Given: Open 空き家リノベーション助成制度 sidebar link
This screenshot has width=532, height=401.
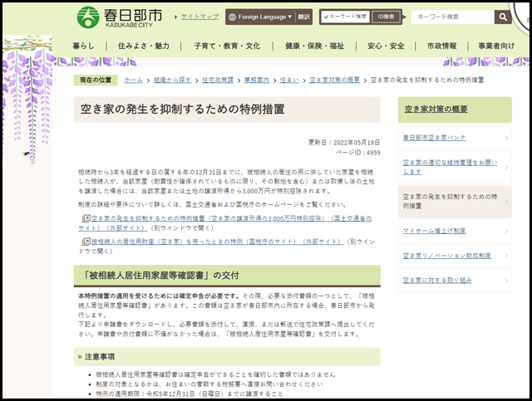Looking at the screenshot, I should click(447, 256).
